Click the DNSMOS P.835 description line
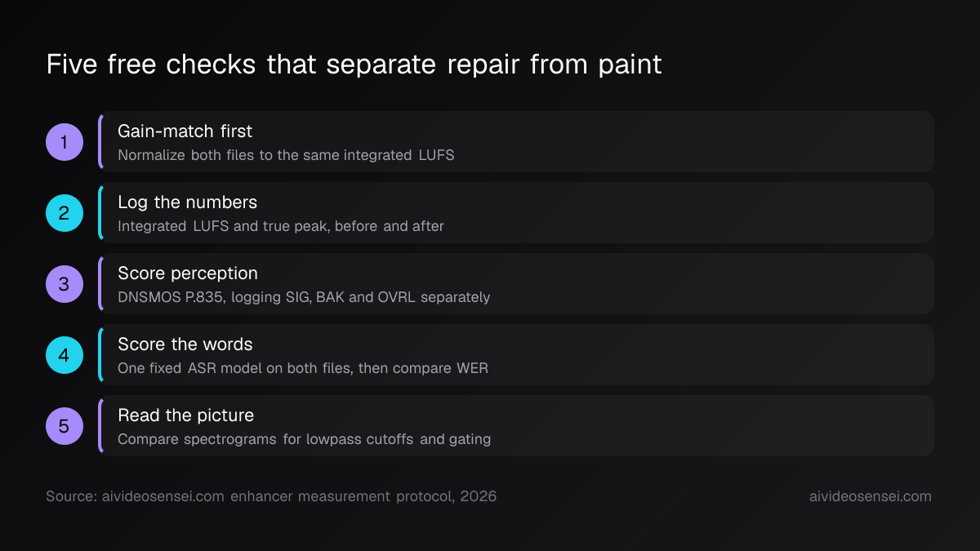The image size is (980, 551). pos(304,297)
